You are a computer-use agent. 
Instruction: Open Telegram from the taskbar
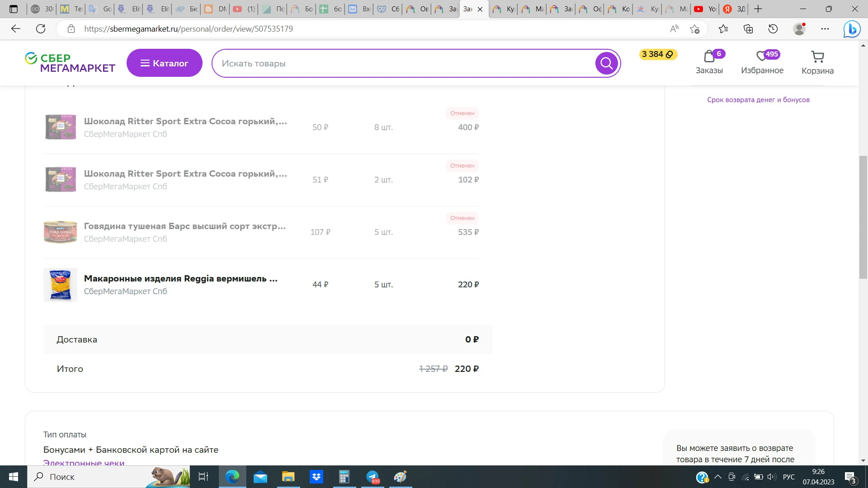click(x=373, y=477)
